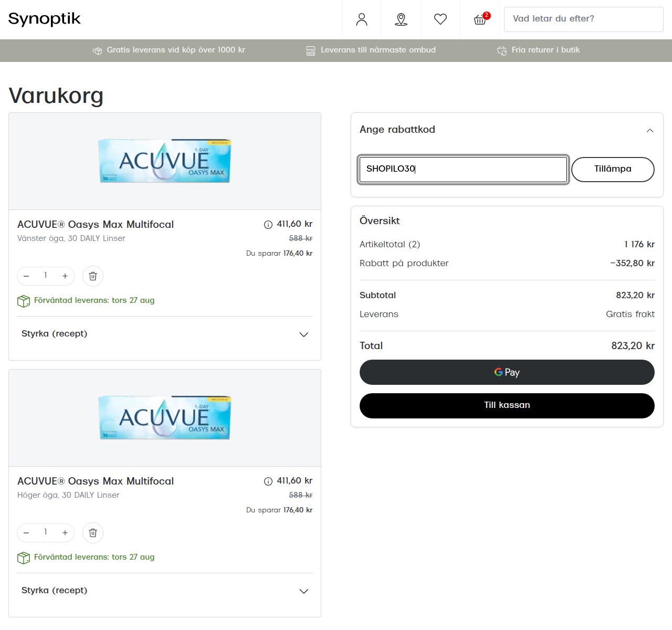Click 'Leverans till närmaste ombud' text
672x630 pixels.
pyautogui.click(x=378, y=50)
